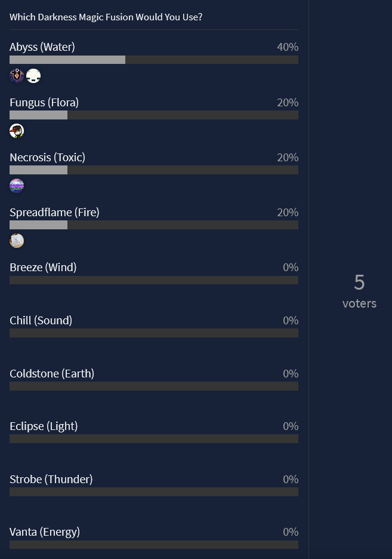Click the Breeze (Wind) option label
This screenshot has width=392, height=559.
click(x=43, y=268)
